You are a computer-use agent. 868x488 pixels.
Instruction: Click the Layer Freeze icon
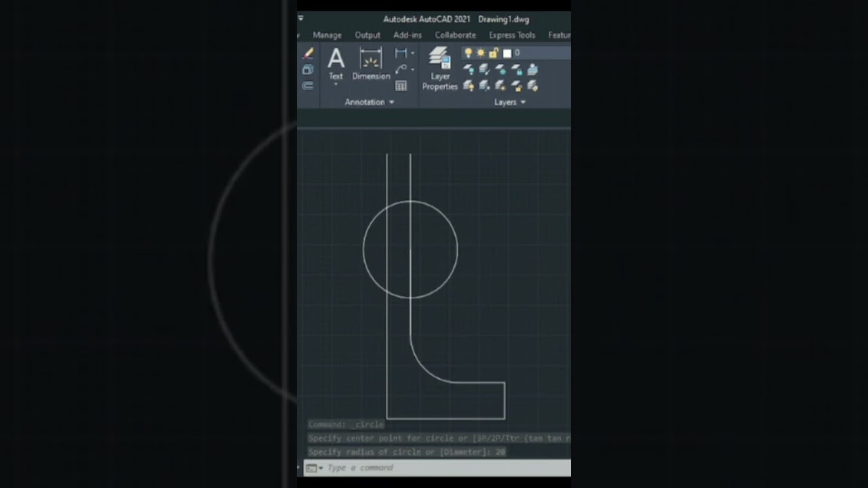tap(500, 69)
